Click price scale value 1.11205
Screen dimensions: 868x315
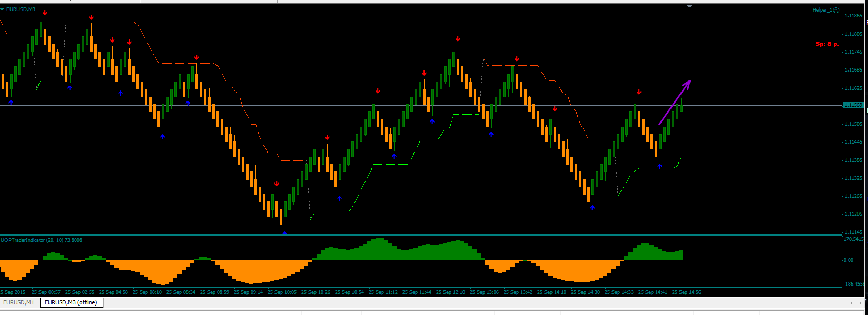853,214
